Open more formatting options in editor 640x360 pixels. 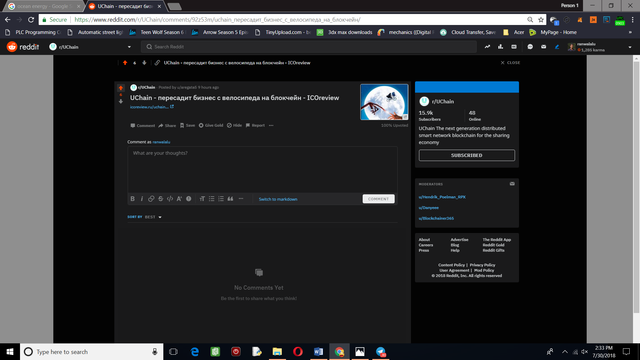[241, 199]
